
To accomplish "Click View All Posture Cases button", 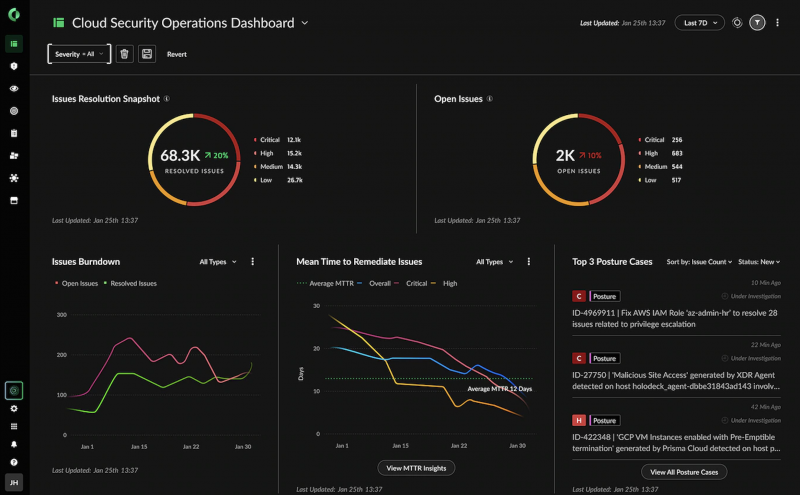I will (x=684, y=473).
